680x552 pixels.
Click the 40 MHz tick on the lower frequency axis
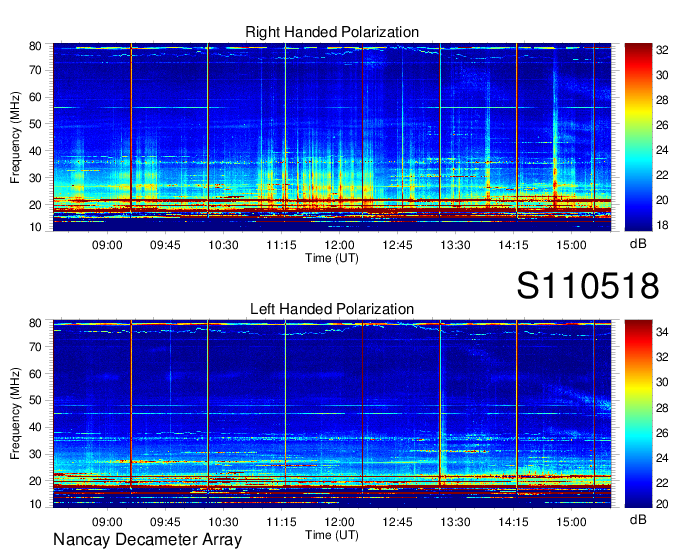[x=35, y=427]
